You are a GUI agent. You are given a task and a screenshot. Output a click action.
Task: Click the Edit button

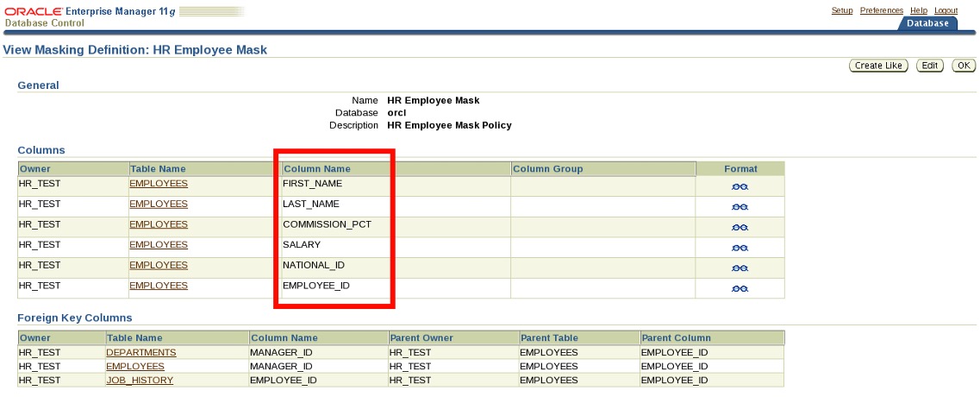click(929, 66)
